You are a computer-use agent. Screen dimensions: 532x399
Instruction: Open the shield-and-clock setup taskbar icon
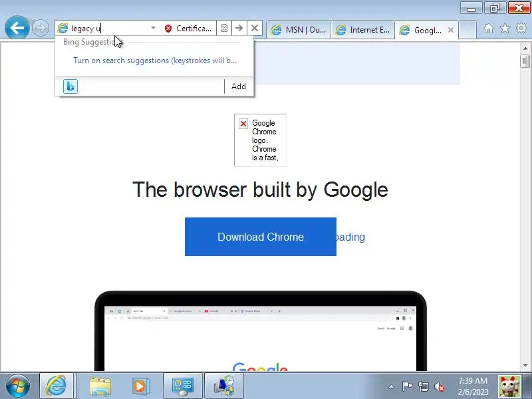pos(224,386)
